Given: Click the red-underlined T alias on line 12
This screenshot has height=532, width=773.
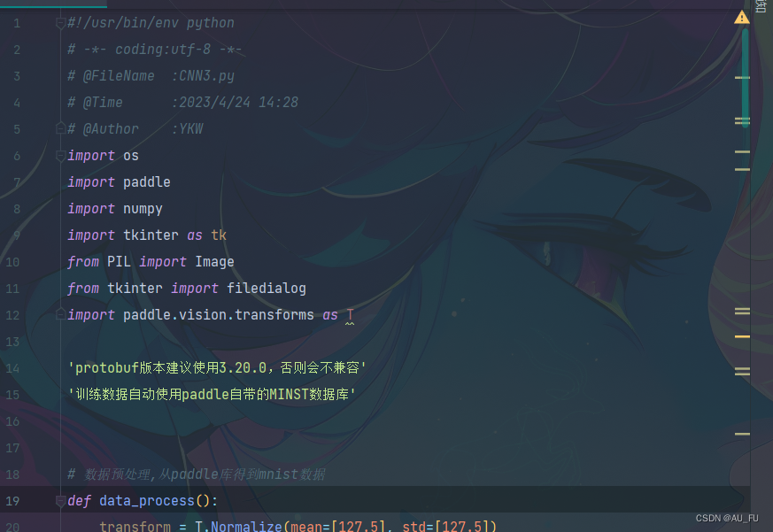Looking at the screenshot, I should (x=350, y=314).
